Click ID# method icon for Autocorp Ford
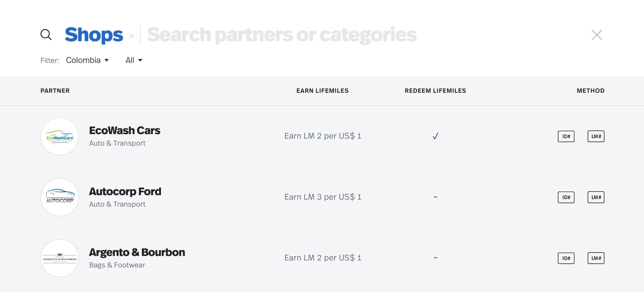The image size is (644, 292). click(566, 197)
